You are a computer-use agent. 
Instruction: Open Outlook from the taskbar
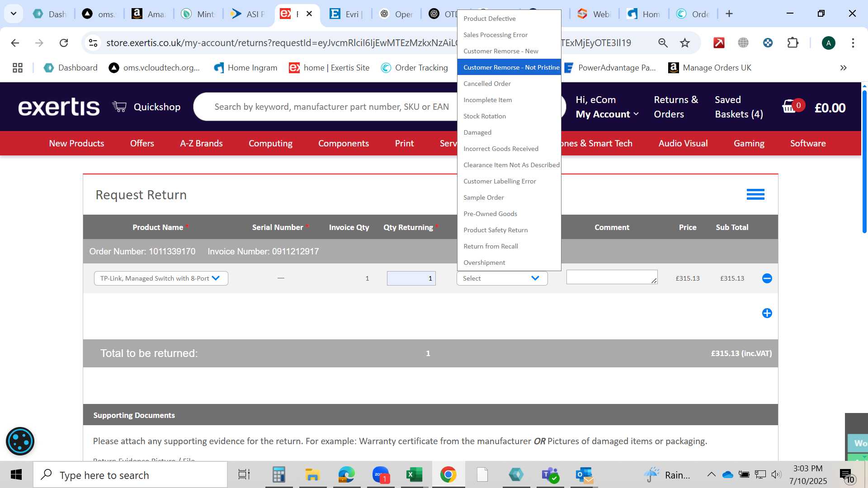pyautogui.click(x=584, y=474)
